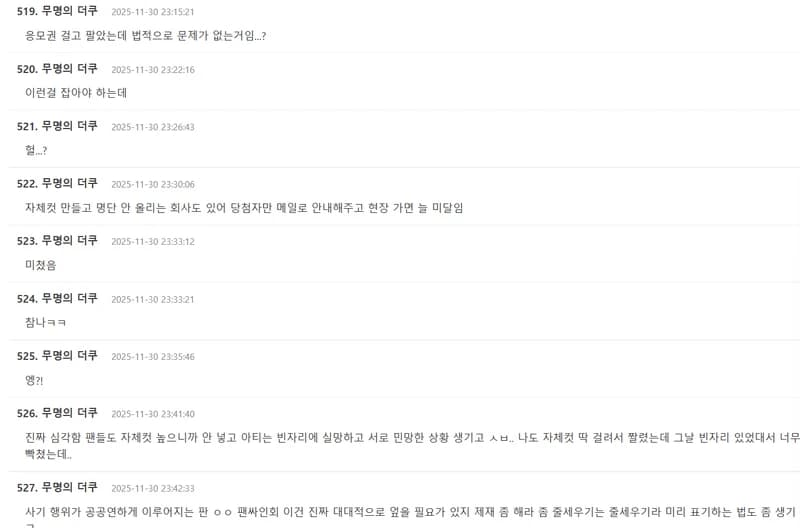Click the timestamp 2025-11-30 23:30:06

153,184
